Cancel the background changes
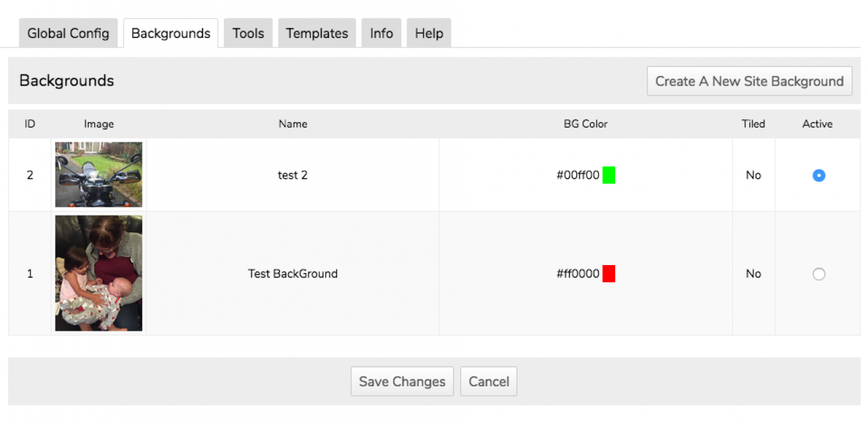The width and height of the screenshot is (868, 427). 488,382
